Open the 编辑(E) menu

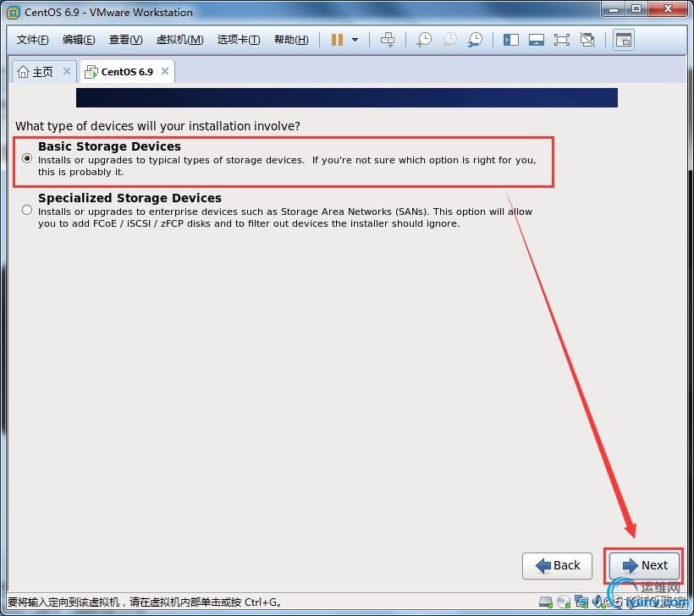[79, 40]
